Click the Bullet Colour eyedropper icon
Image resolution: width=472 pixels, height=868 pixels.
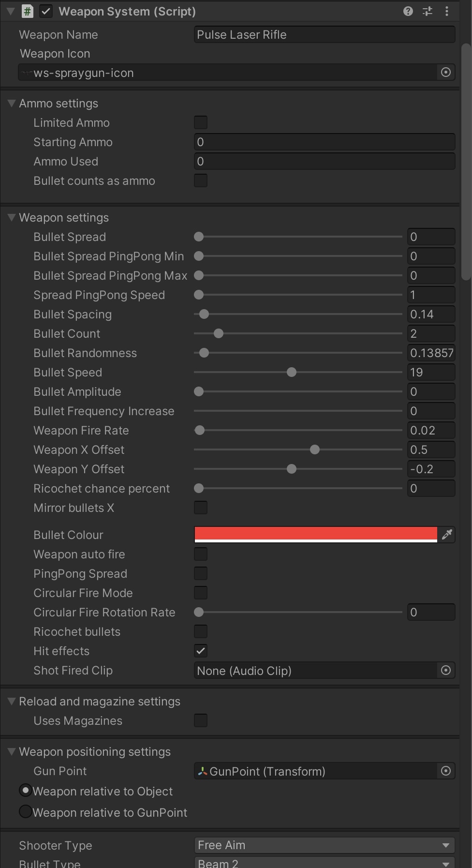[447, 535]
